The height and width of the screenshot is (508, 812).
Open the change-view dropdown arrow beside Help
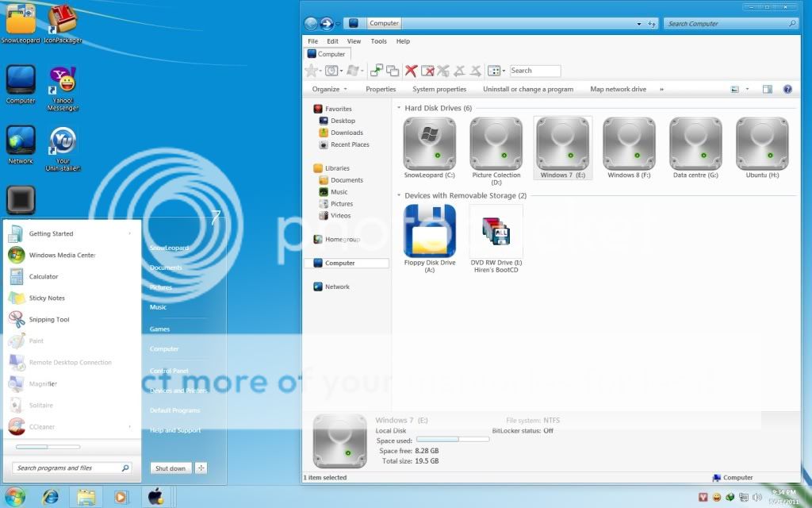(x=747, y=89)
